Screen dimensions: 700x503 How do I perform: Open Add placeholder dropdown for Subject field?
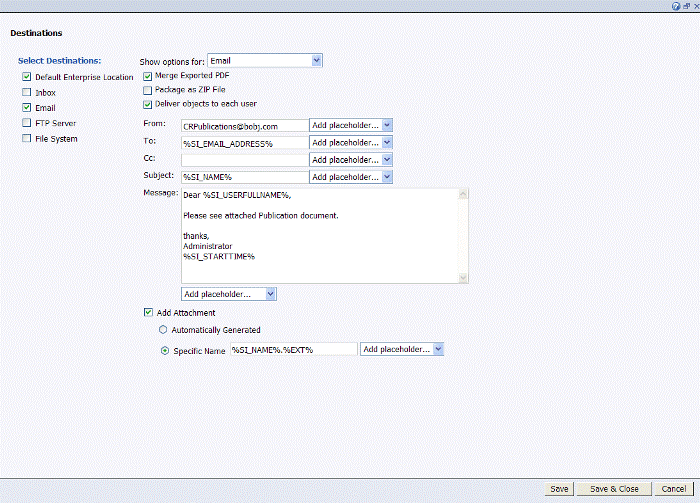[350, 177]
